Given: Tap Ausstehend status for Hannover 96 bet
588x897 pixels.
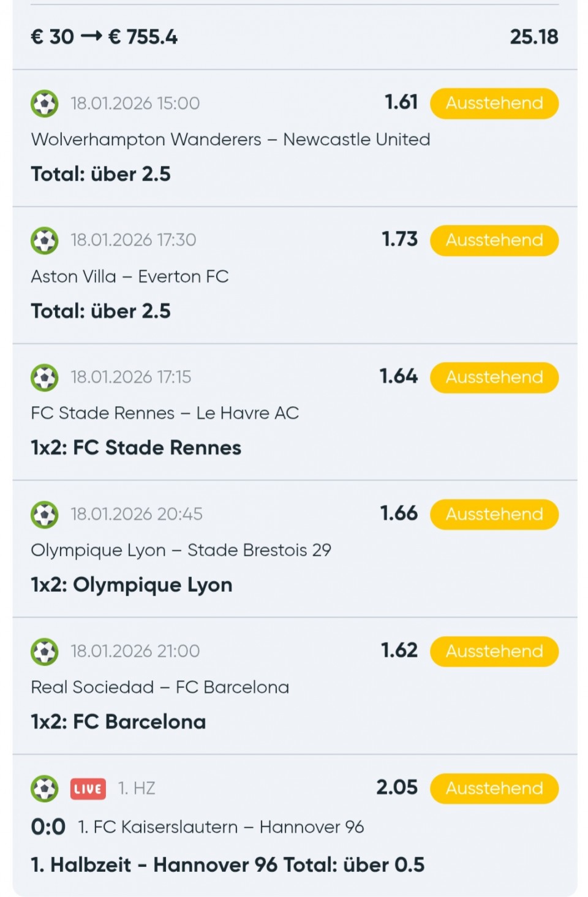Looking at the screenshot, I should [x=494, y=789].
